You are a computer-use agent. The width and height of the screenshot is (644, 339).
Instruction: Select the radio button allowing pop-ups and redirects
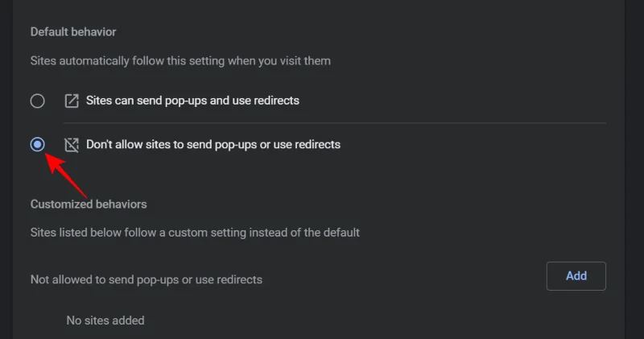point(37,101)
